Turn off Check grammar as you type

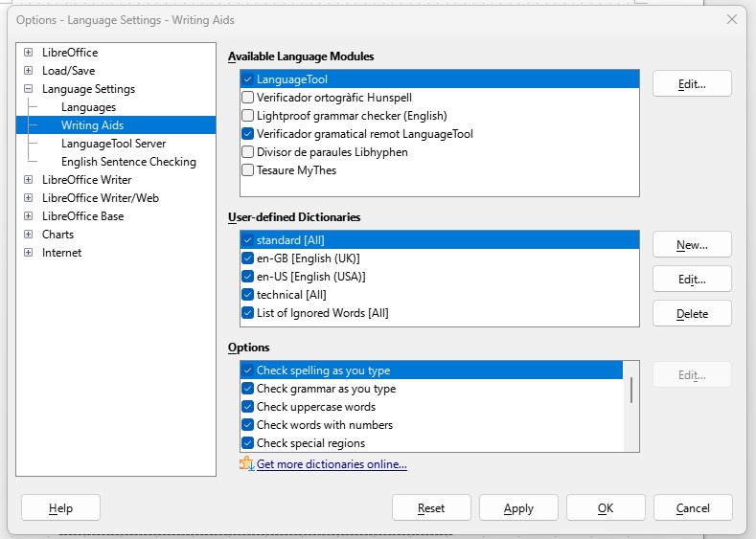248,389
